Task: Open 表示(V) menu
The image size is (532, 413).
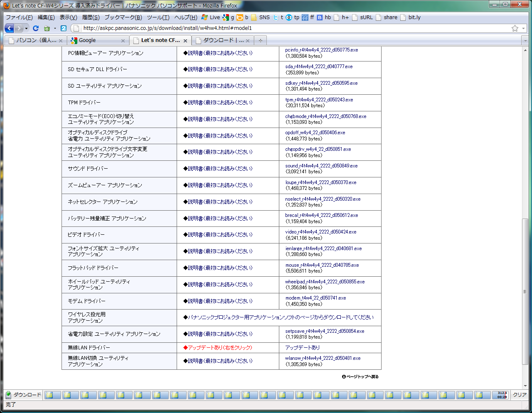Action: click(68, 17)
